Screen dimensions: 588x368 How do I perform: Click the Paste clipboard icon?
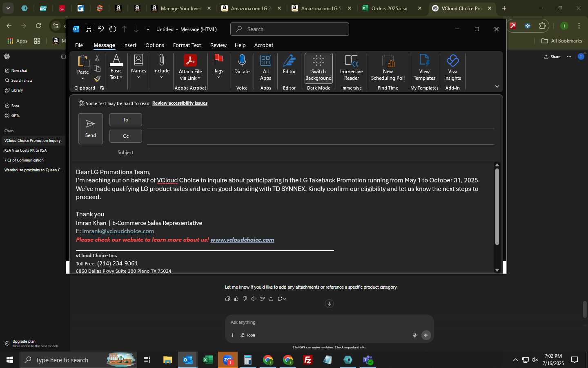83,61
